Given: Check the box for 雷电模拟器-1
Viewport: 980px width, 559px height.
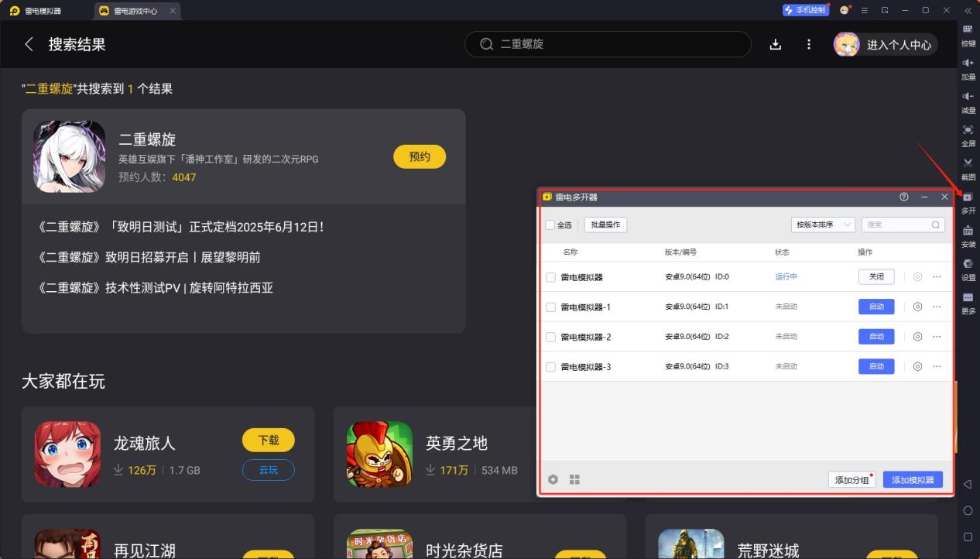Looking at the screenshot, I should [x=550, y=307].
